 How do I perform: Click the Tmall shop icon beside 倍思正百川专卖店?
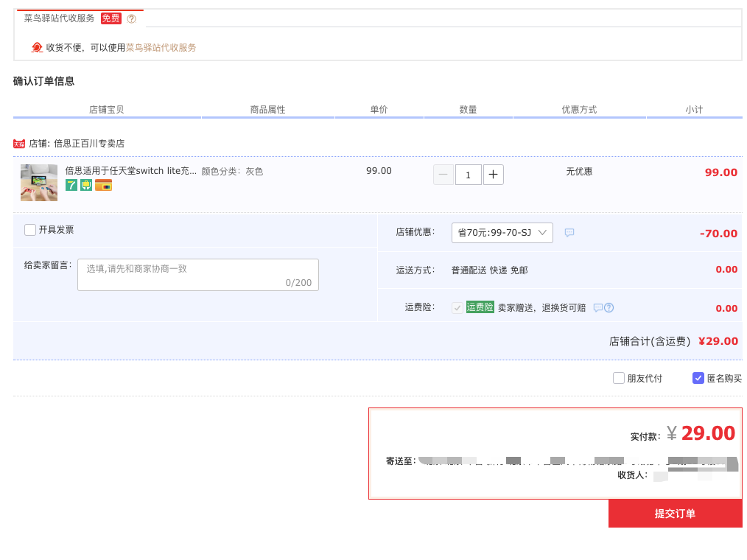click(19, 144)
